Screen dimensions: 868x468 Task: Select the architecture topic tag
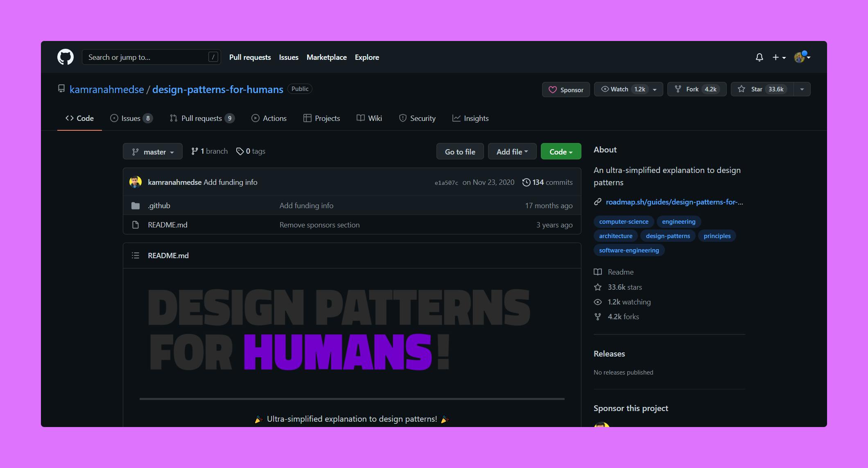615,236
